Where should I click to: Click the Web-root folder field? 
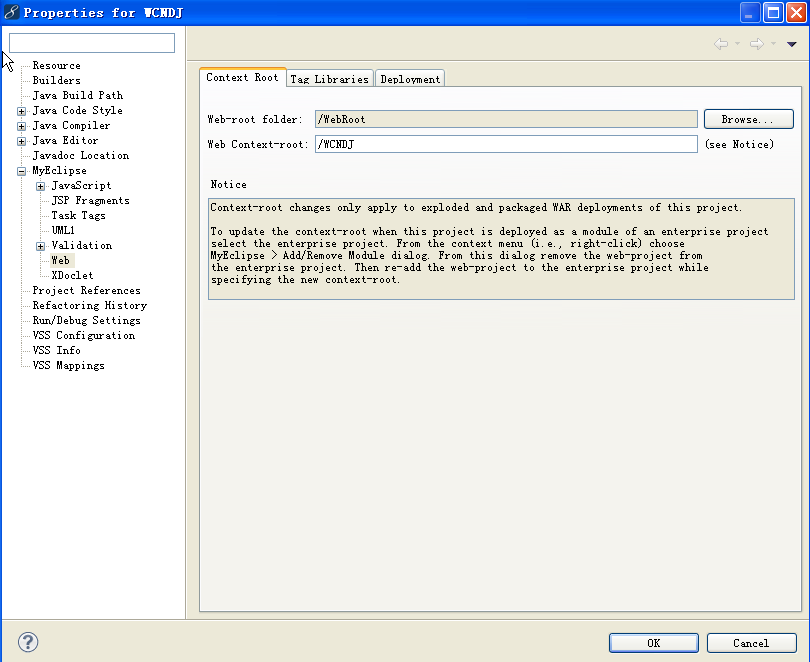[506, 119]
